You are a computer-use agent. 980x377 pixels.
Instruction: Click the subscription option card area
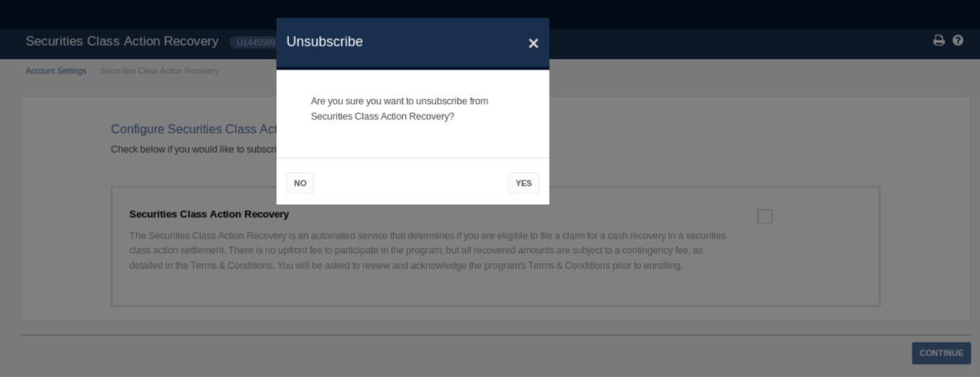click(x=495, y=247)
